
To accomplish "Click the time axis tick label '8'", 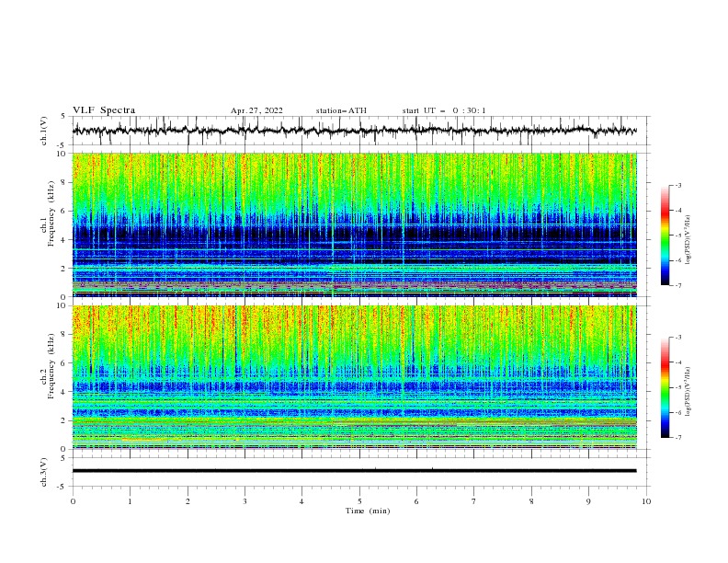I will (x=531, y=501).
